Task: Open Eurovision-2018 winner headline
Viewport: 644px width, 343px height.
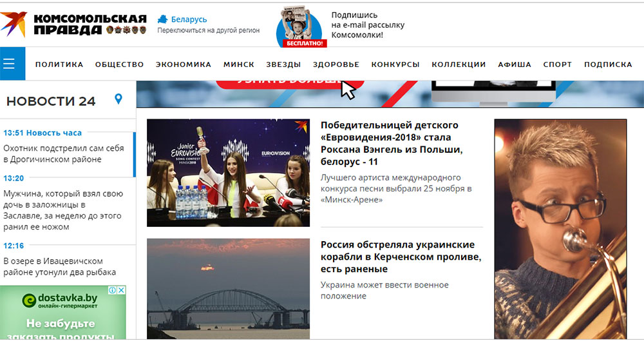Action: click(392, 143)
